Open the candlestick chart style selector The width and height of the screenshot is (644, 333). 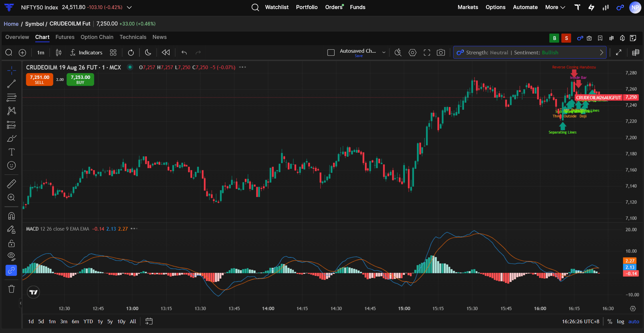pos(59,53)
